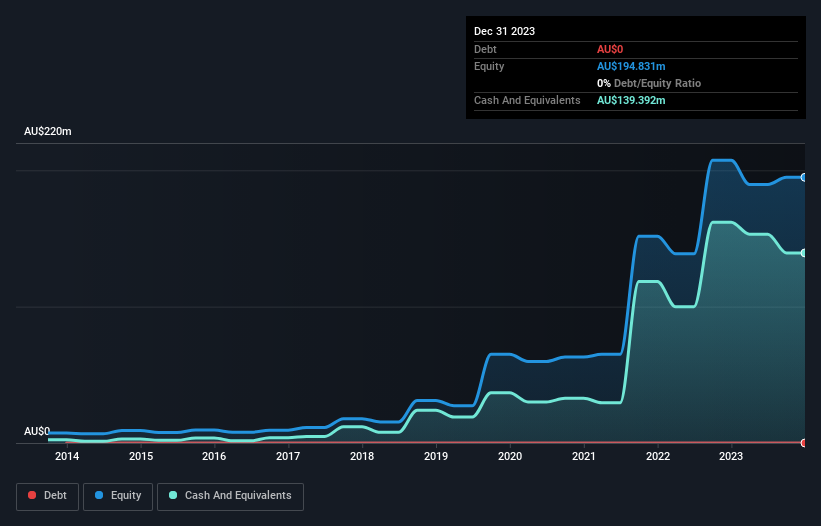Click the blue Equity legend dot
The image size is (821, 526).
click(x=99, y=495)
